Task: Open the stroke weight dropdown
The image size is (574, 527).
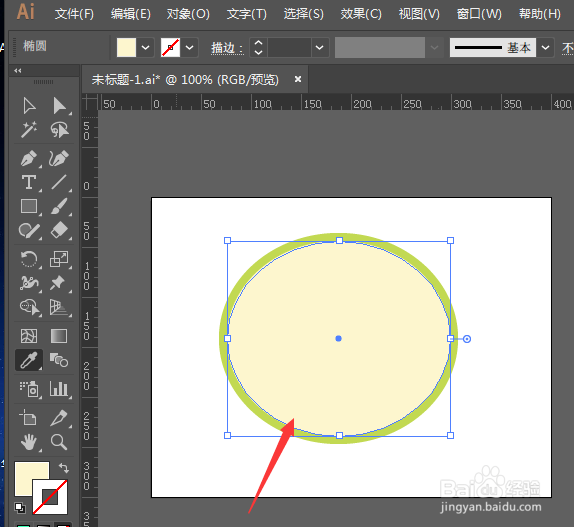Action: (x=320, y=48)
